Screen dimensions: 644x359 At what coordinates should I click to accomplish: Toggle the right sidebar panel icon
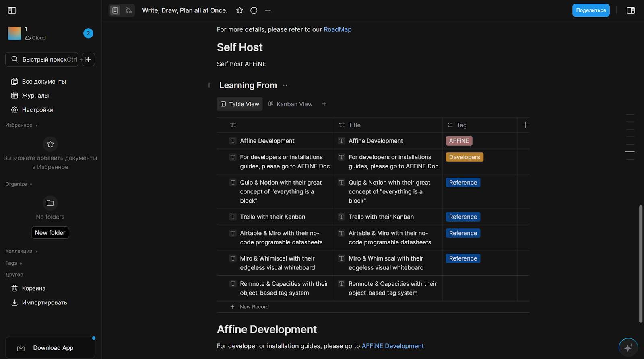631,10
